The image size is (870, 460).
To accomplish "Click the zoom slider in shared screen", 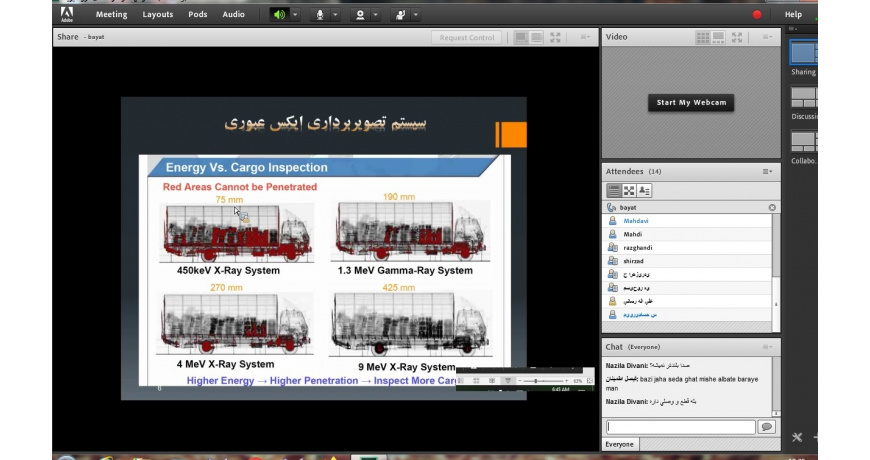I will [x=542, y=381].
